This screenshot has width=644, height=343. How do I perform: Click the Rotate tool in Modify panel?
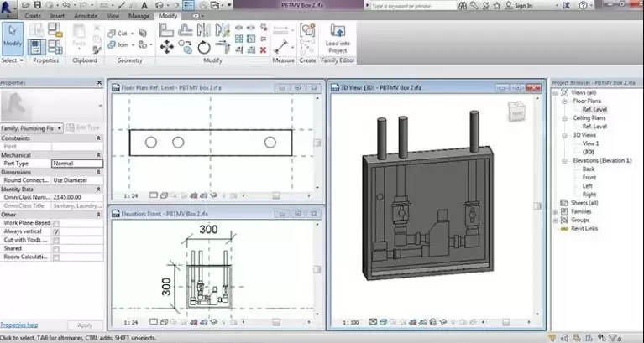tap(203, 47)
